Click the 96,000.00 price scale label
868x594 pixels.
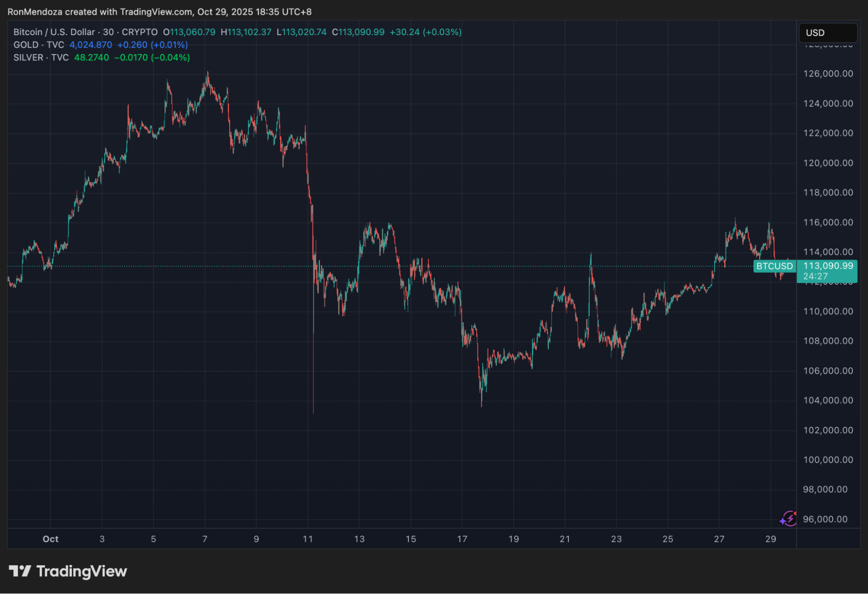(825, 519)
